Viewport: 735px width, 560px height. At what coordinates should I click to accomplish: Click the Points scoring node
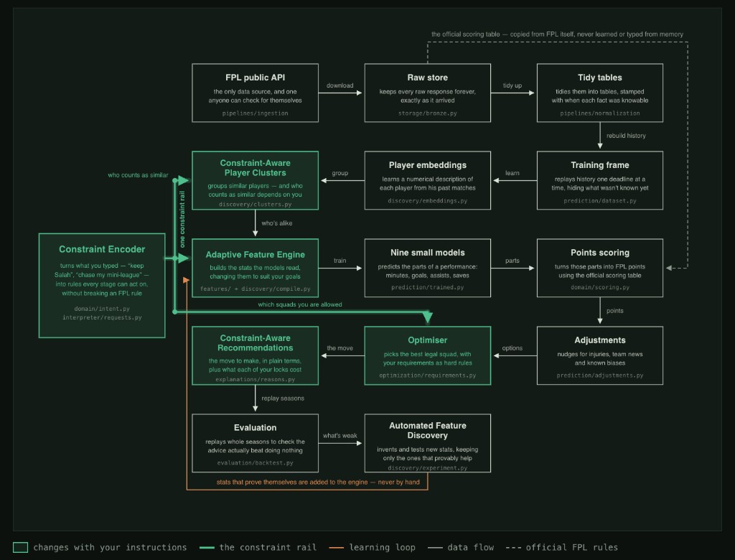(600, 268)
